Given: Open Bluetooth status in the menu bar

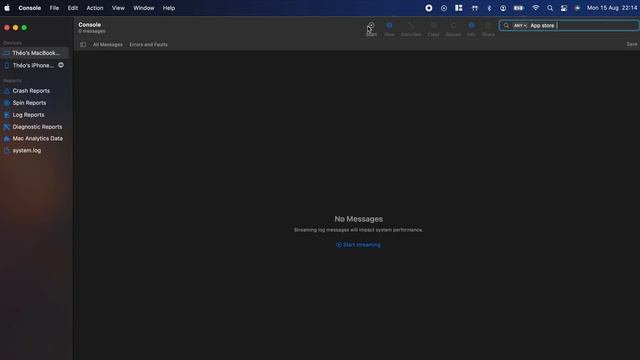Looking at the screenshot, I should 489,8.
